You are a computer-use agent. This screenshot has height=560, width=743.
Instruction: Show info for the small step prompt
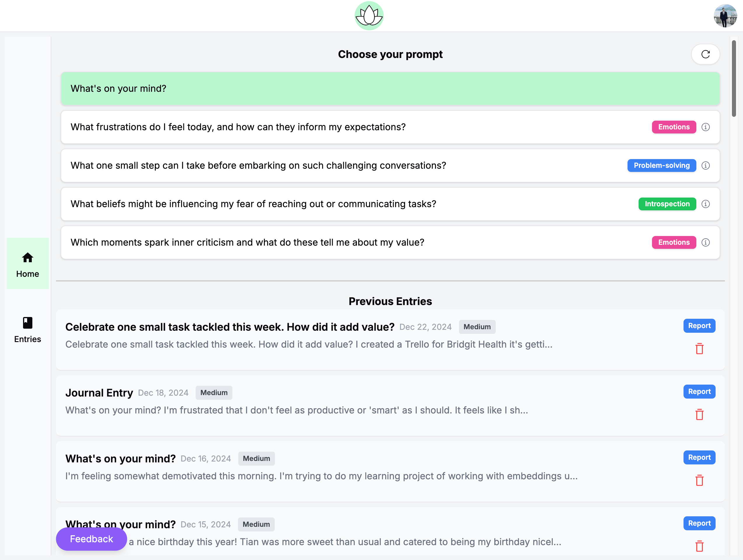pyautogui.click(x=705, y=165)
